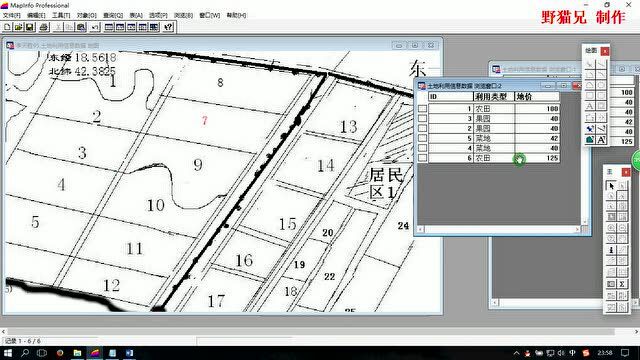Click the 菜地 cell in row ID 5
Image resolution: width=640 pixels, height=360 pixels.
(x=494, y=138)
